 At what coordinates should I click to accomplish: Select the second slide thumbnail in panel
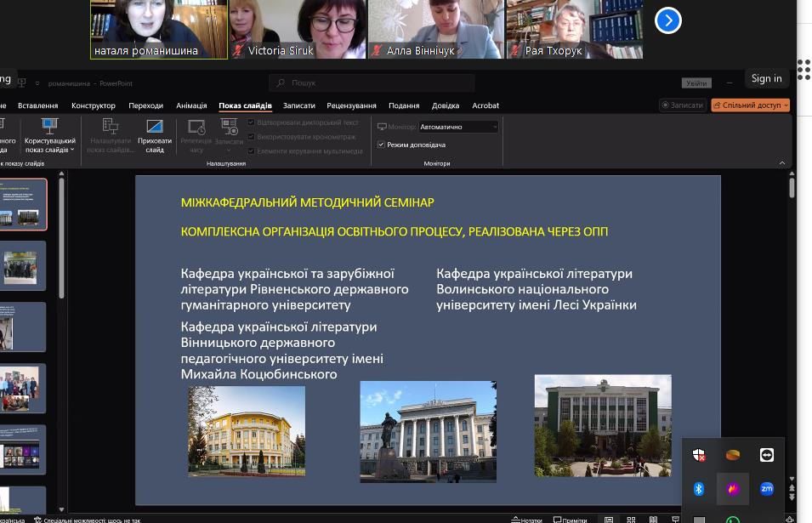click(x=21, y=265)
